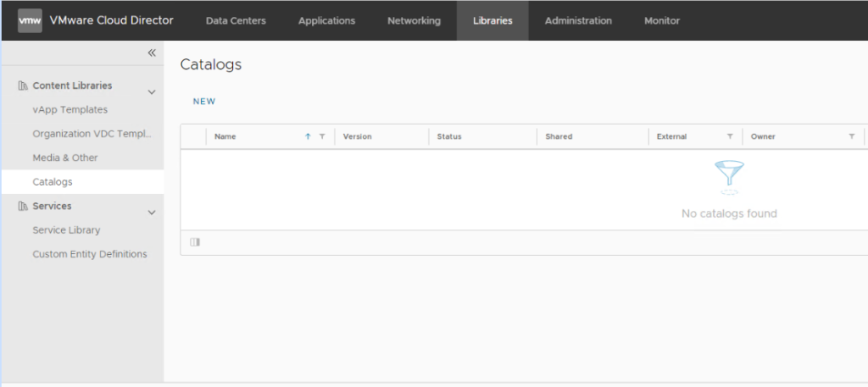The image size is (868, 387).
Task: Click the Name column sort arrow
Action: click(308, 136)
